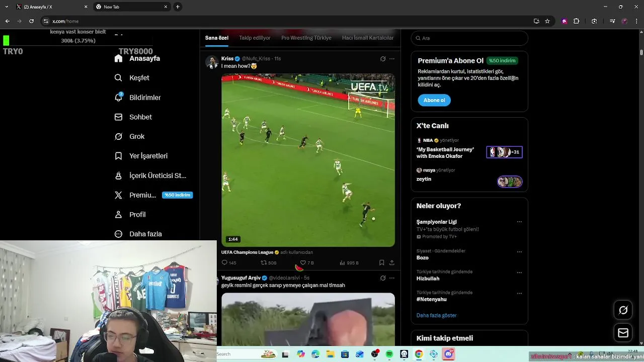Open İçerik Üreticisi Stüdyosu icon

tap(118, 175)
